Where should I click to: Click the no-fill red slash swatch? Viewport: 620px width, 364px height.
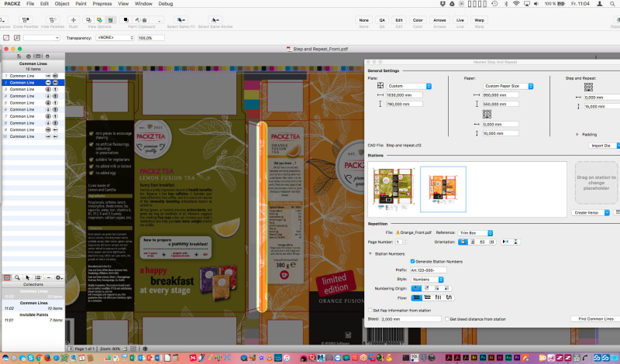click(6, 38)
